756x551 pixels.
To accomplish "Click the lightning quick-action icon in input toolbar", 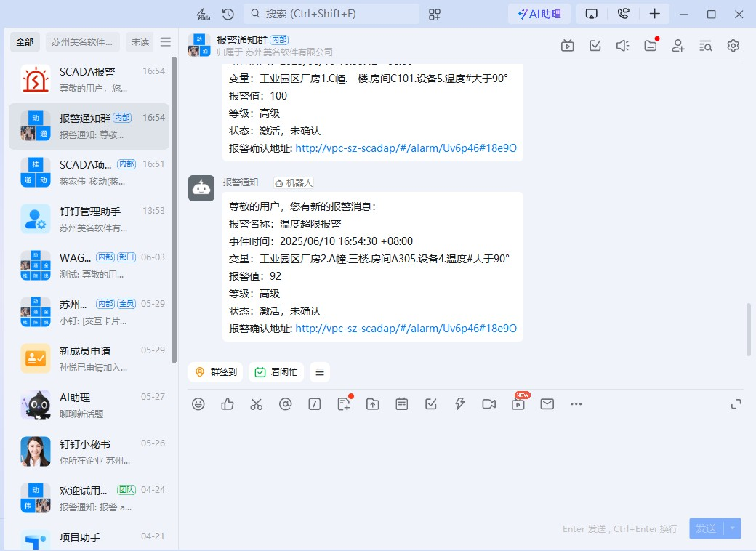I will 460,404.
